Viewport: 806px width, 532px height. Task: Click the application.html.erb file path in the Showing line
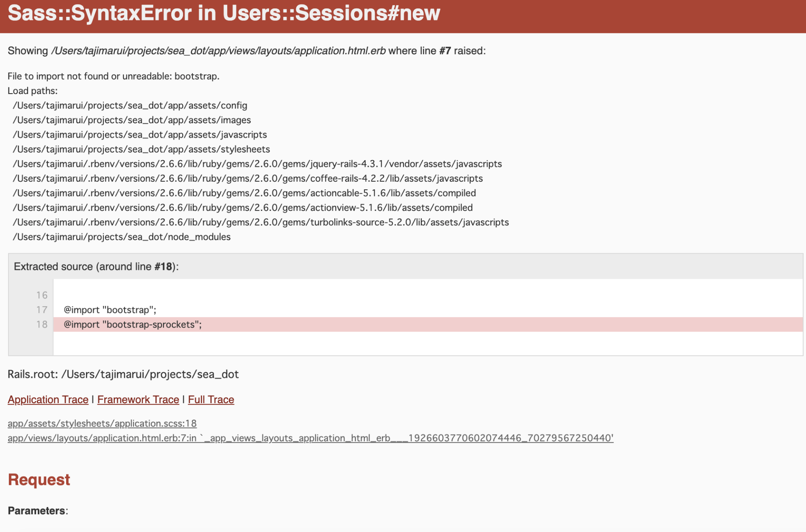tap(218, 51)
